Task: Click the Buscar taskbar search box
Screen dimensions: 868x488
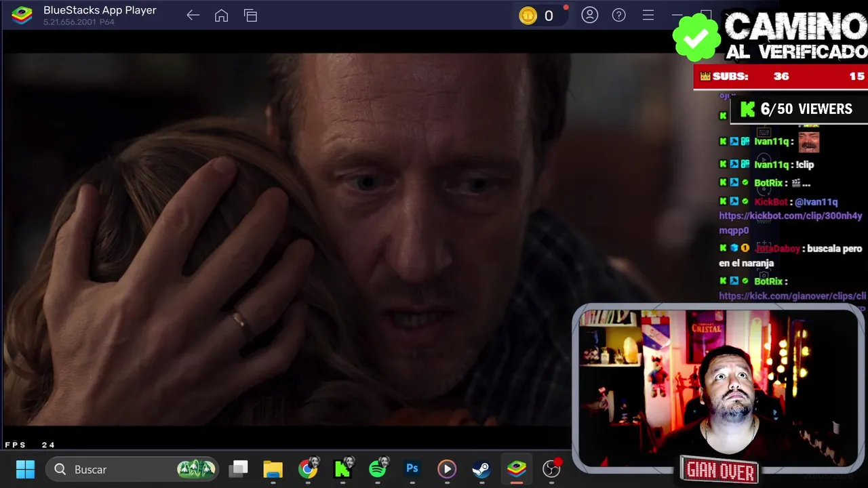Action: pos(132,469)
